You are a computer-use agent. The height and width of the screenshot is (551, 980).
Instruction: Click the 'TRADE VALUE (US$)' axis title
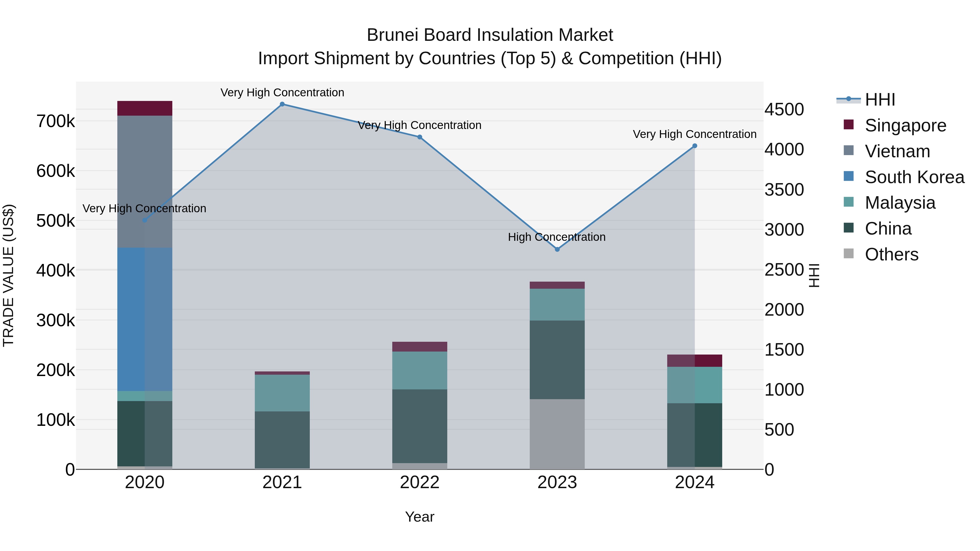8,275
